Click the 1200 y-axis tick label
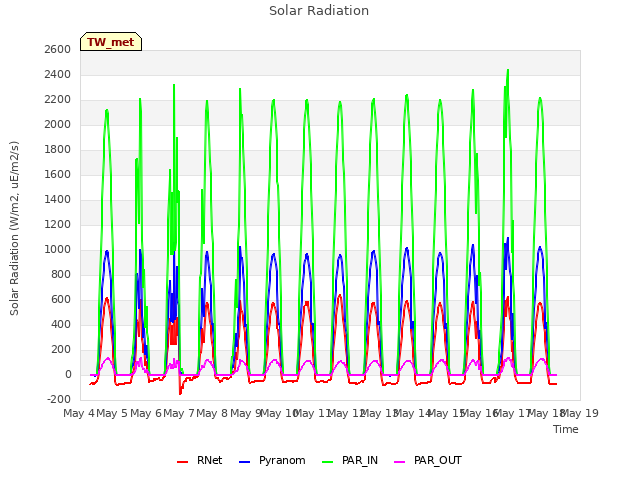Viewport: 640px width, 480px height. 58,224
